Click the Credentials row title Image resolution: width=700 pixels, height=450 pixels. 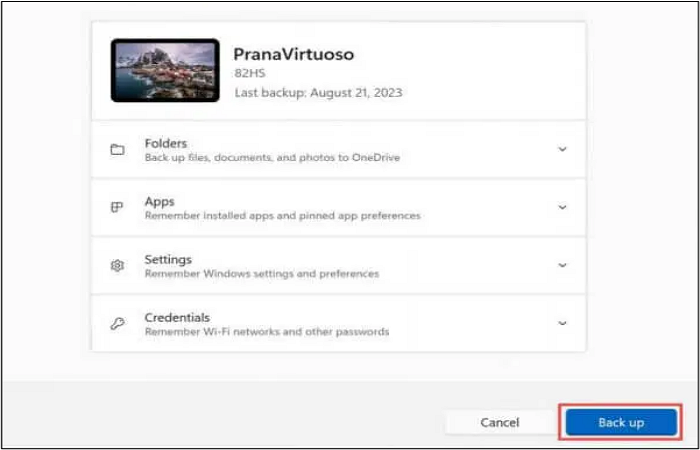coord(177,317)
